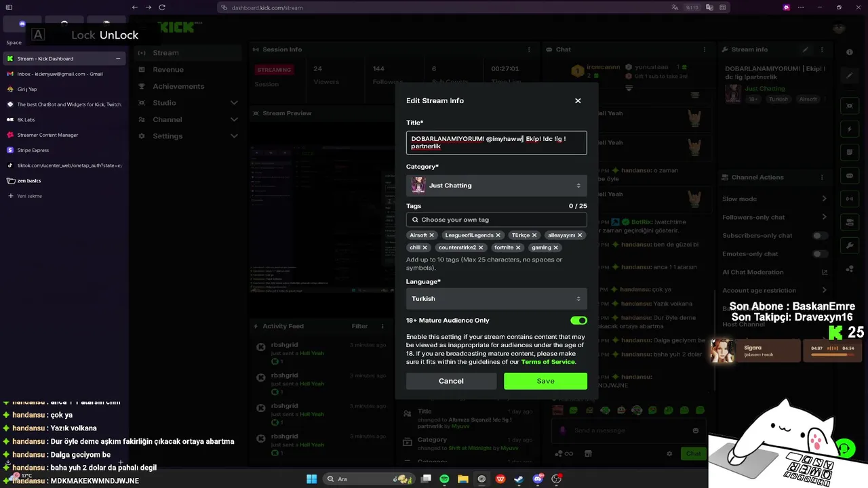
Task: Remove the counterstrike2 tag
Action: tap(481, 247)
